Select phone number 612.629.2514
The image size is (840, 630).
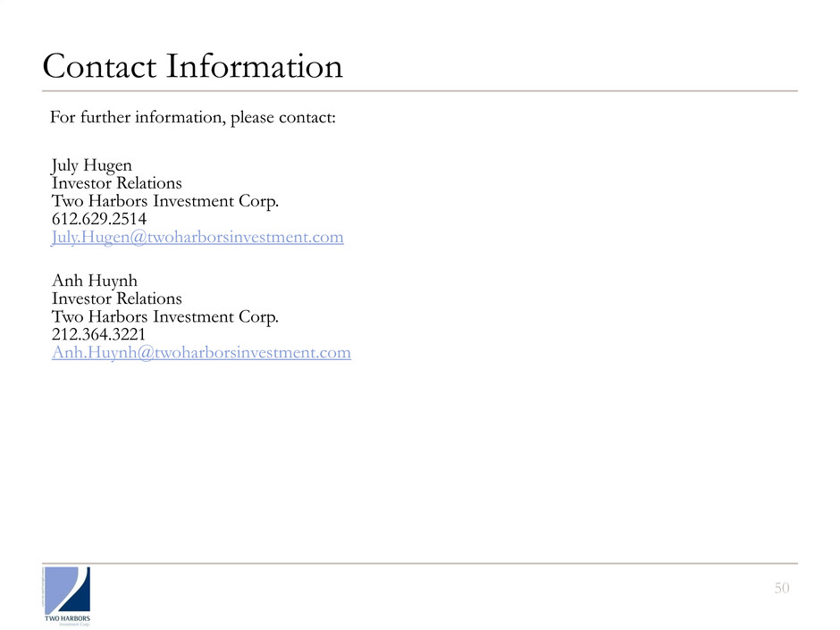(x=100, y=219)
